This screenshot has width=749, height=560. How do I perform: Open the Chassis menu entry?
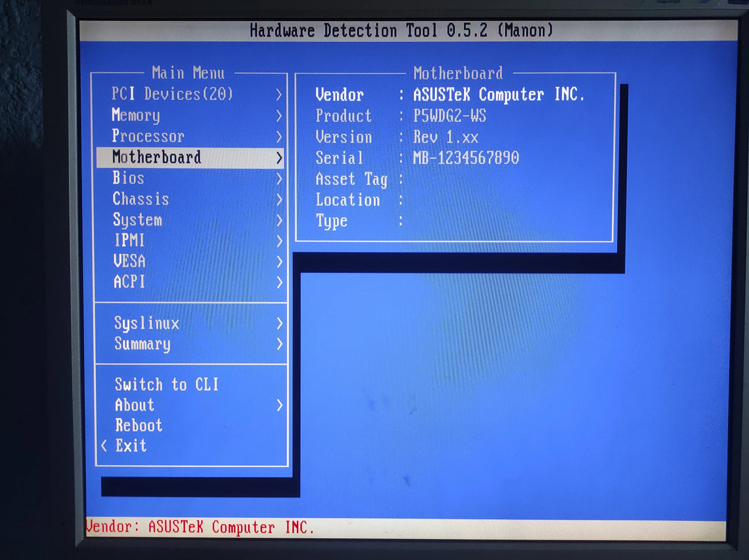tap(190, 199)
